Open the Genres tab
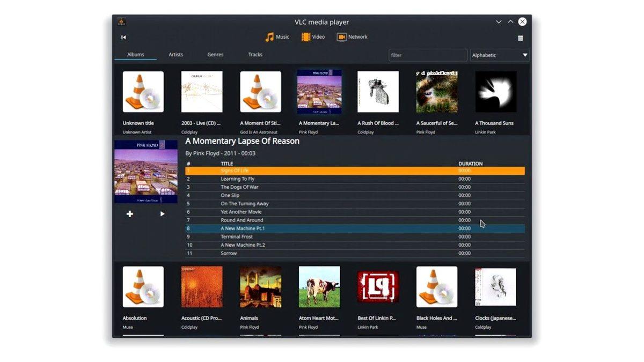Viewport: 644px width, 362px height. (215, 54)
